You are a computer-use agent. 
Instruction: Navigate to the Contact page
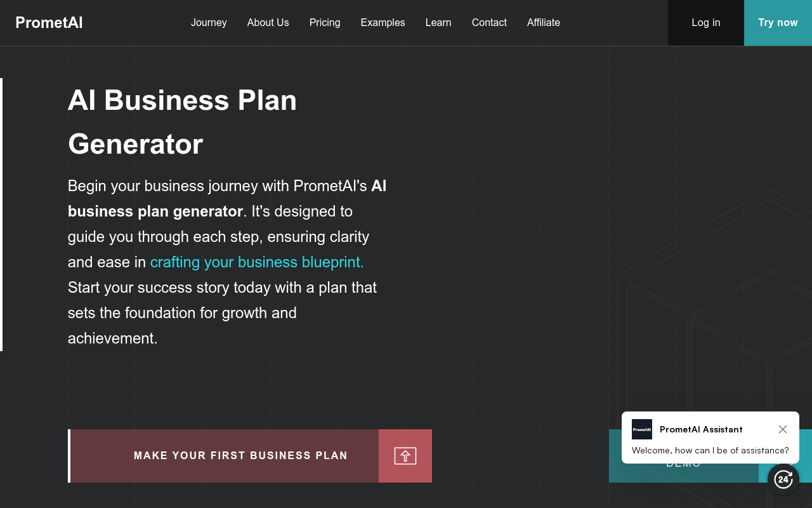point(489,23)
